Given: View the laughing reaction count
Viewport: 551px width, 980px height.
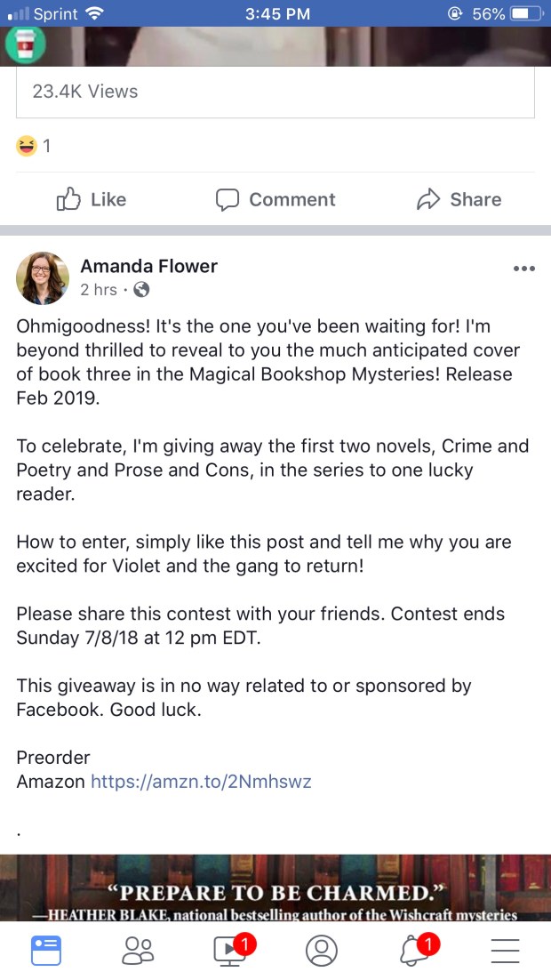Looking at the screenshot, I should click(34, 146).
